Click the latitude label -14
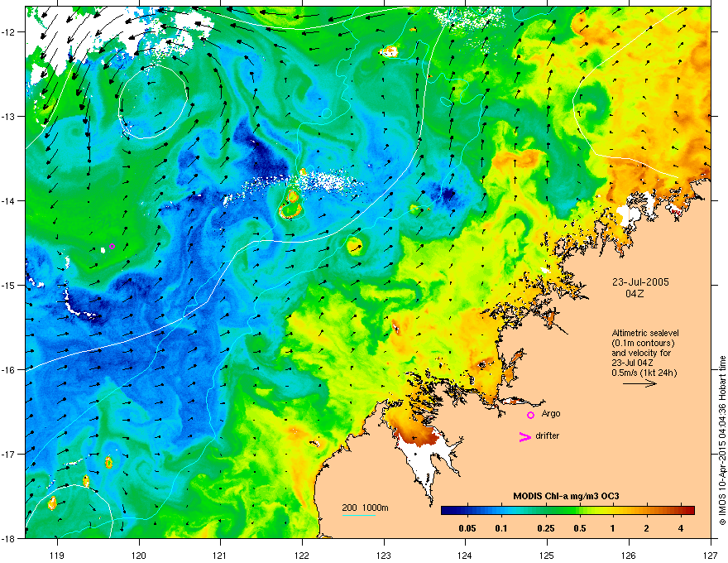 pos(9,200)
